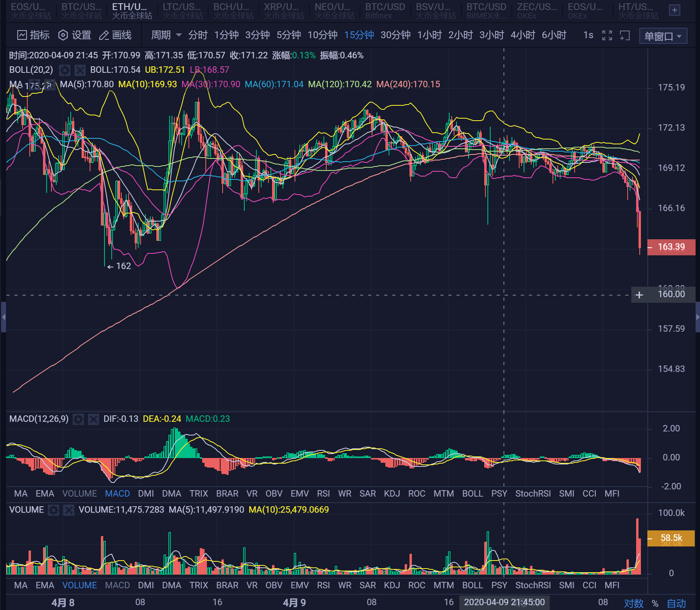Screen dimensions: 700x610
Task: Switch MACD panel to KDJ indicator
Action: 392,494
